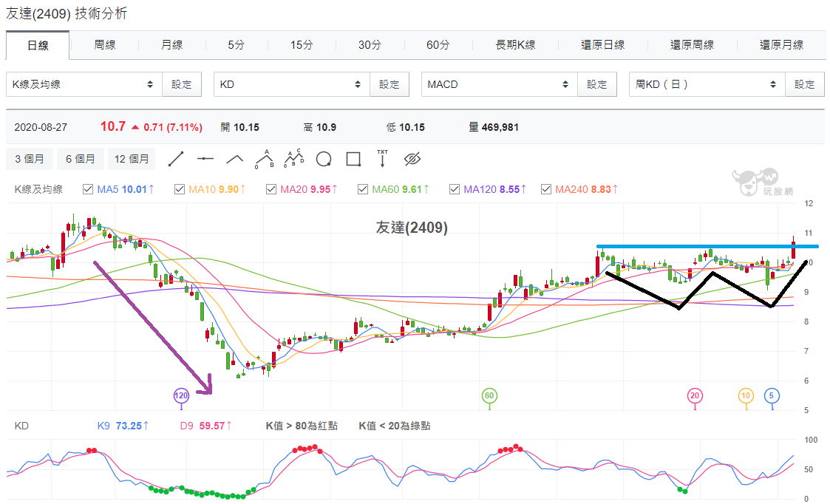The width and height of the screenshot is (830, 504).
Task: Click the MA20 9.95 value label
Action: [309, 189]
